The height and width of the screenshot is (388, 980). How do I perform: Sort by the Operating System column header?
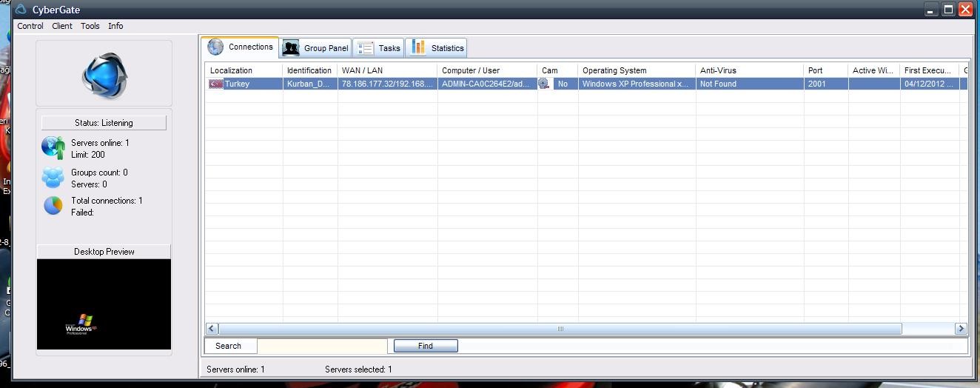click(637, 70)
